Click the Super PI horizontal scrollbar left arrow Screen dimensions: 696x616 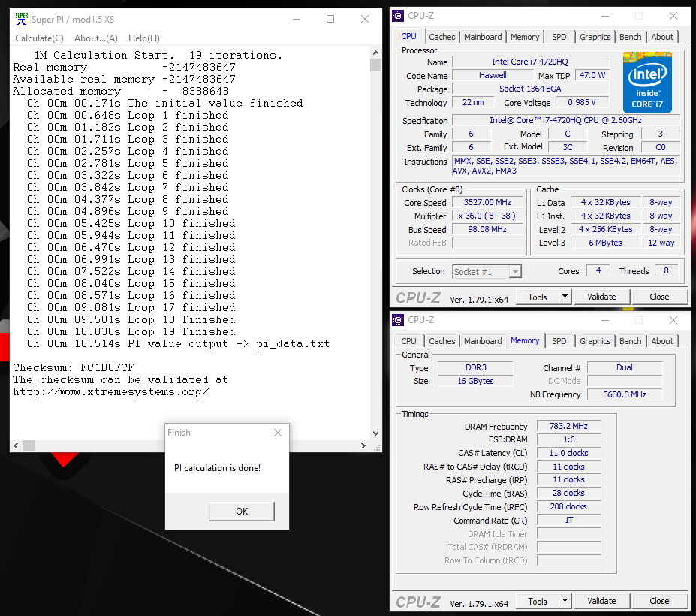click(16, 445)
